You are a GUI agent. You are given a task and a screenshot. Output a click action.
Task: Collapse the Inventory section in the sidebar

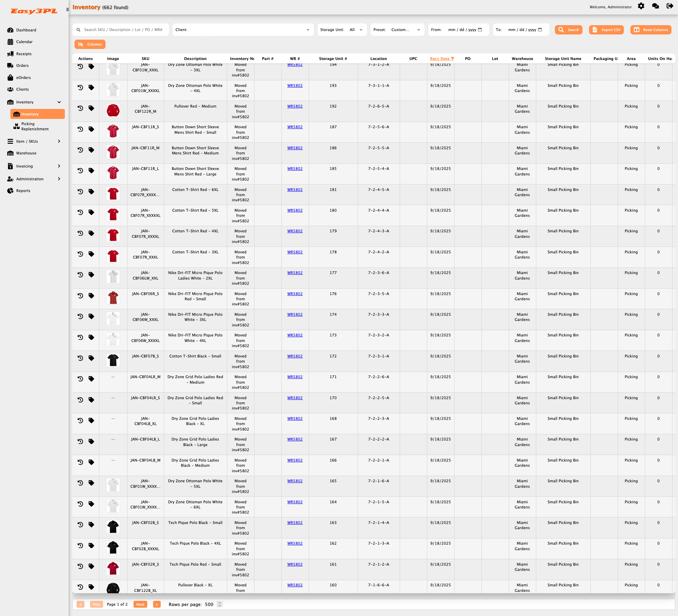(x=59, y=102)
